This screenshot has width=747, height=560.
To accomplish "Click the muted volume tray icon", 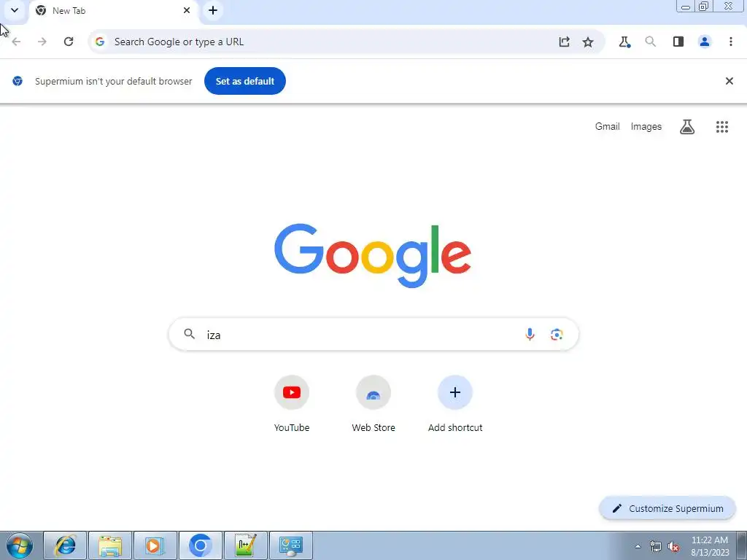I will 673,546.
